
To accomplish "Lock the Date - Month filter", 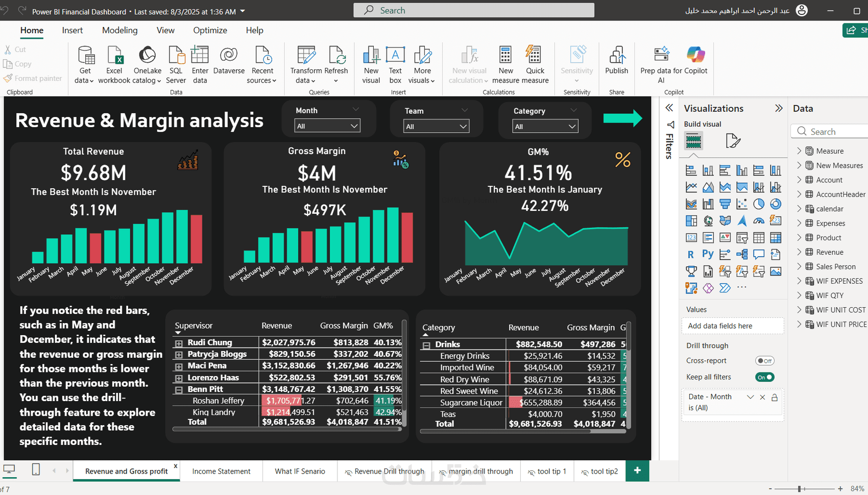I will pos(775,397).
